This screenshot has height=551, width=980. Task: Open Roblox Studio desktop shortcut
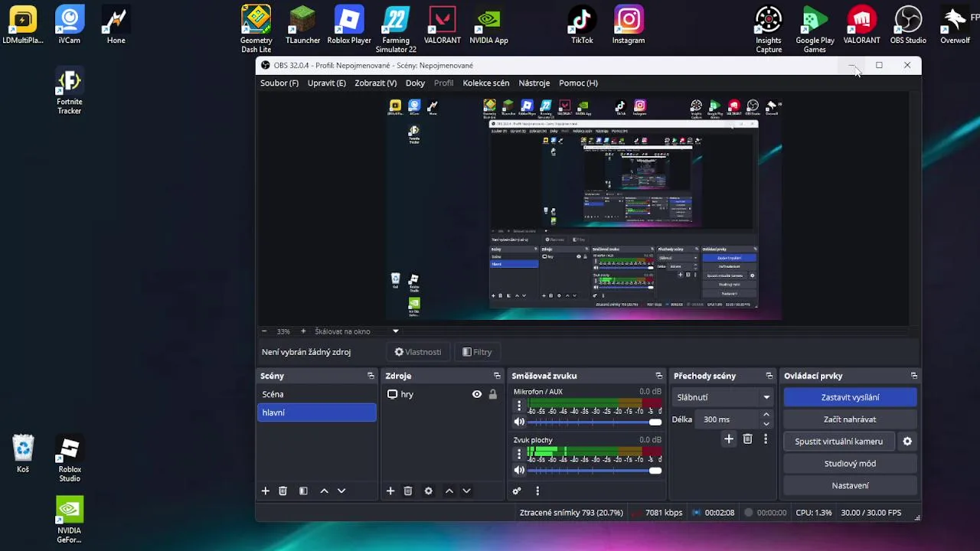click(x=70, y=459)
